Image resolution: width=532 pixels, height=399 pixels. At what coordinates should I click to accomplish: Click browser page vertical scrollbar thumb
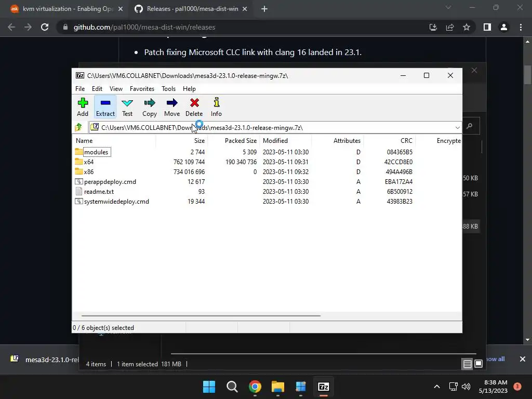(x=527, y=75)
